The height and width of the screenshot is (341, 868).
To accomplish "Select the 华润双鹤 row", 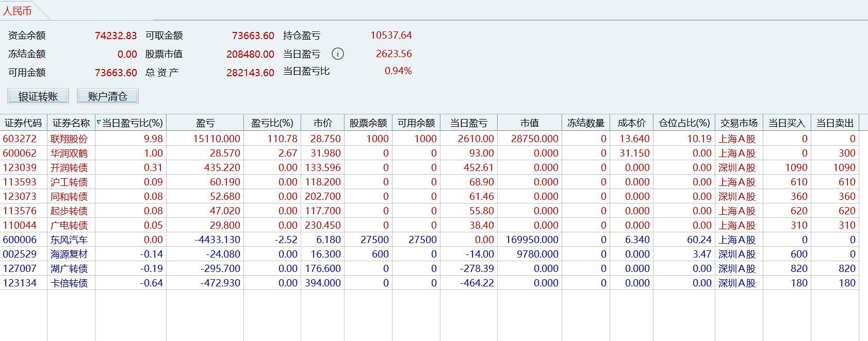I will tap(429, 153).
